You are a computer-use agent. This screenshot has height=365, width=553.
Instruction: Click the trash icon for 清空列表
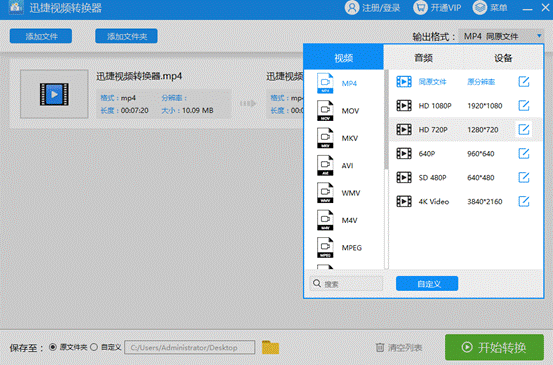click(380, 348)
